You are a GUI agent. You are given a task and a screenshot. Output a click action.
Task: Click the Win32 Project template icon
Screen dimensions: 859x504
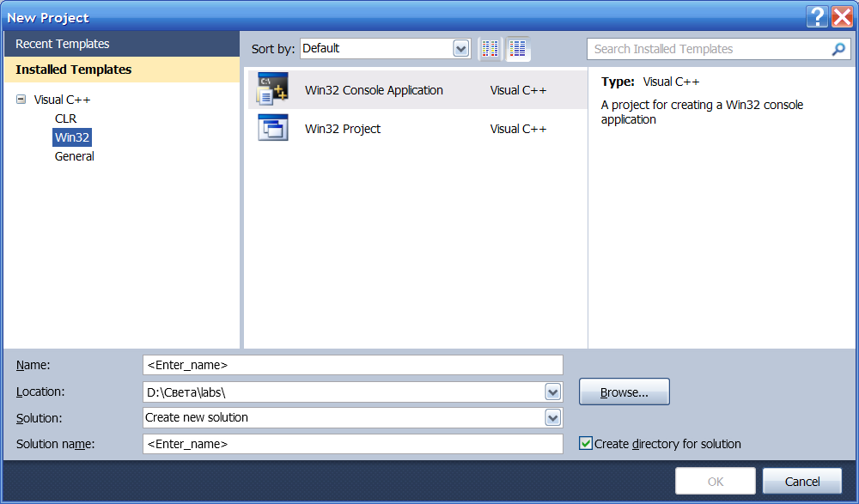(273, 128)
